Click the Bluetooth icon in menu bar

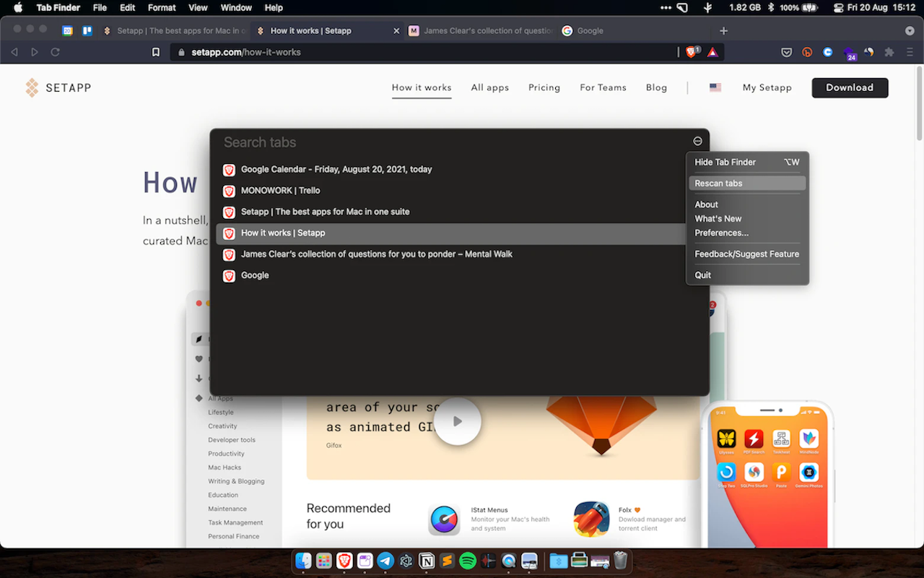point(770,8)
